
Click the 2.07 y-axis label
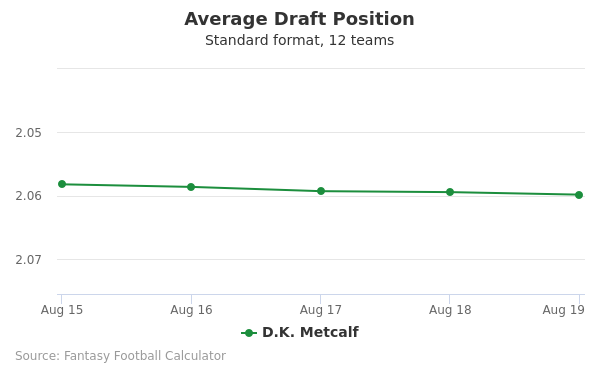point(28,260)
